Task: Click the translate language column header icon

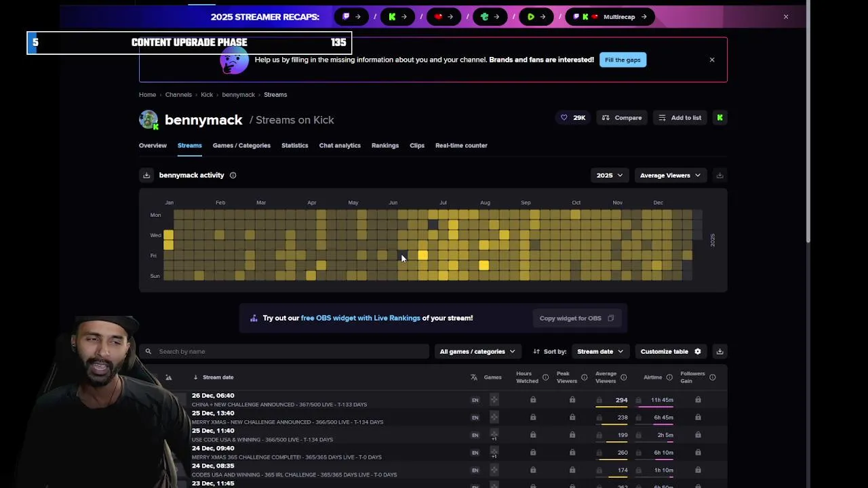Action: (x=474, y=378)
